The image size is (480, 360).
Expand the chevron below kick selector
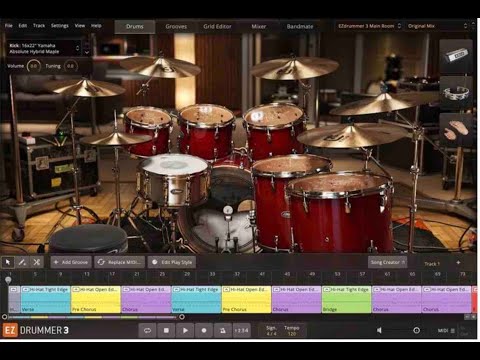[x=87, y=52]
